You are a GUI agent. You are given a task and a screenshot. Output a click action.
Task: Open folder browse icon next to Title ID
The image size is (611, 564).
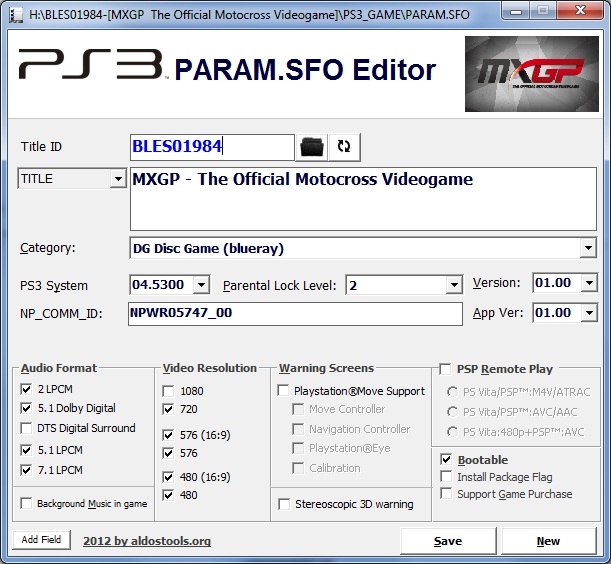[312, 147]
